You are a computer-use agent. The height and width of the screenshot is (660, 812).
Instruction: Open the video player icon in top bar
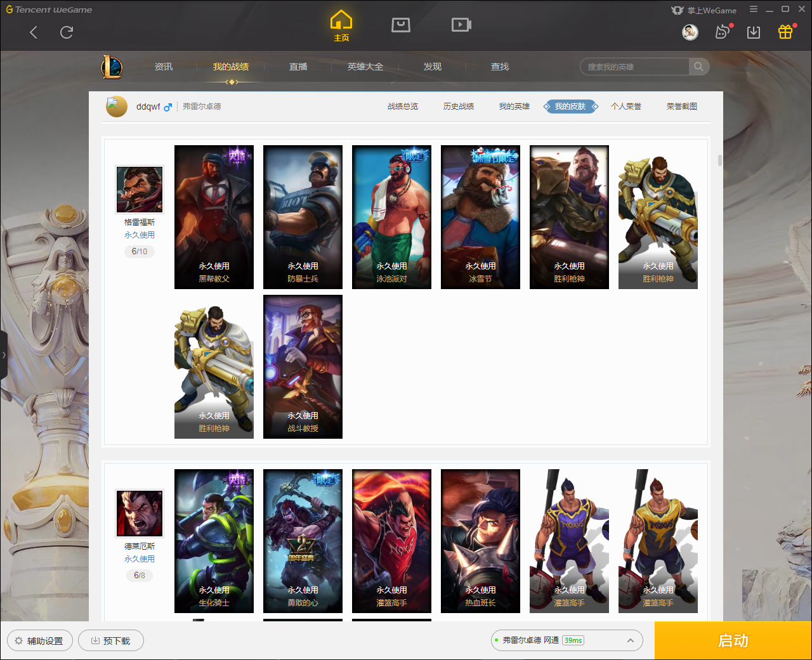pos(461,25)
